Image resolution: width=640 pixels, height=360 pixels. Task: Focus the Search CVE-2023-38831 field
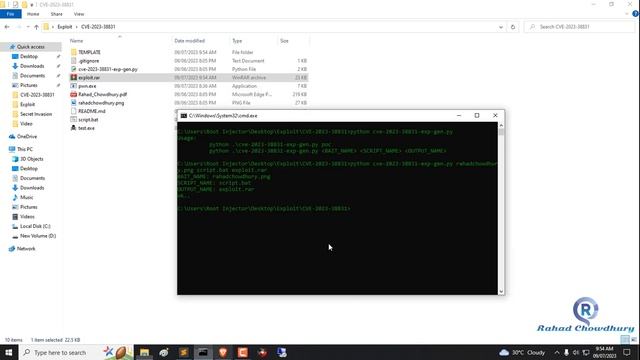(580, 27)
